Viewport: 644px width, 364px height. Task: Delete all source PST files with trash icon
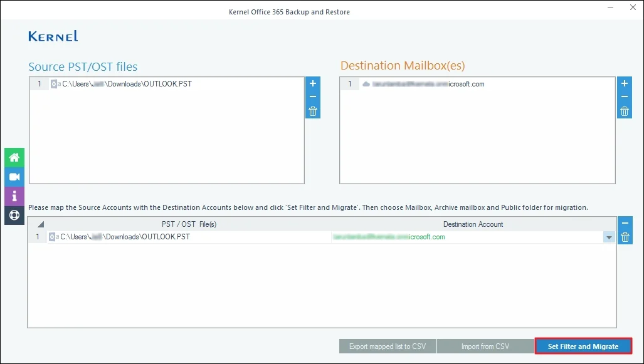(x=312, y=112)
